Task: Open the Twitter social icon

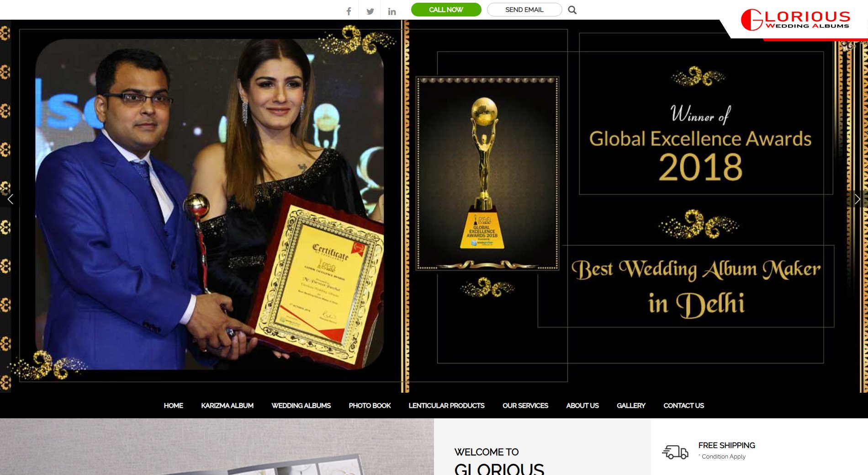Action: pyautogui.click(x=370, y=11)
